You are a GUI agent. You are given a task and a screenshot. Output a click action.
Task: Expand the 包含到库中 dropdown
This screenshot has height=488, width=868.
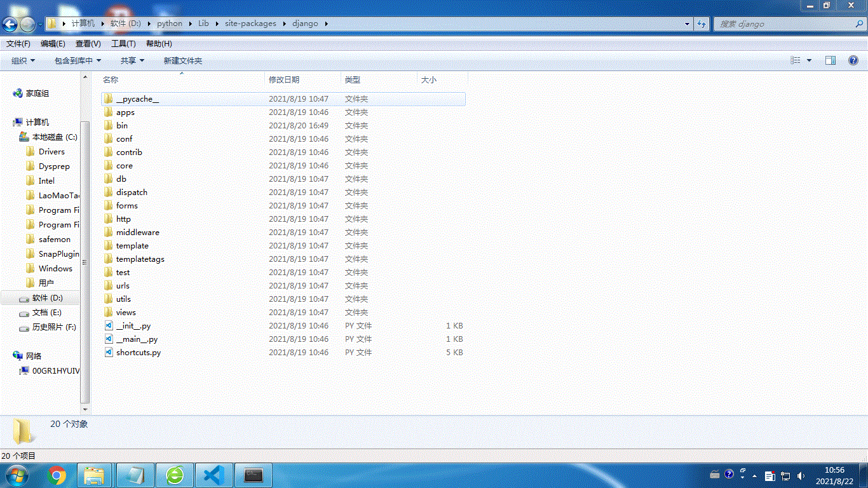pos(78,60)
